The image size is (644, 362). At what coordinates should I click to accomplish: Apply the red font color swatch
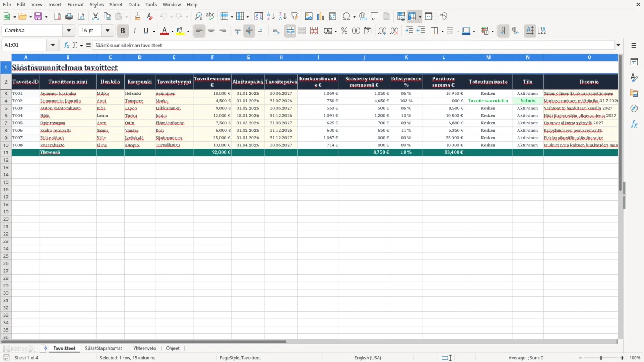click(x=165, y=31)
